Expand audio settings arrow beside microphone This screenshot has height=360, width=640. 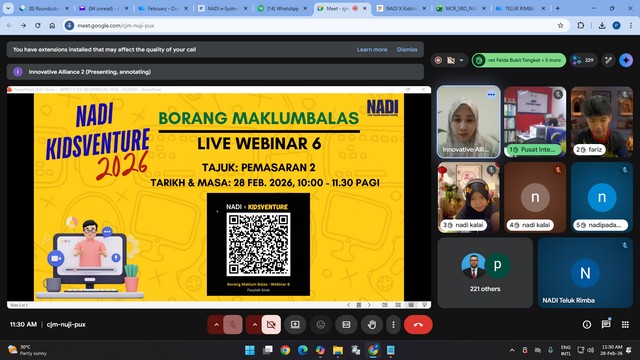[x=216, y=325]
